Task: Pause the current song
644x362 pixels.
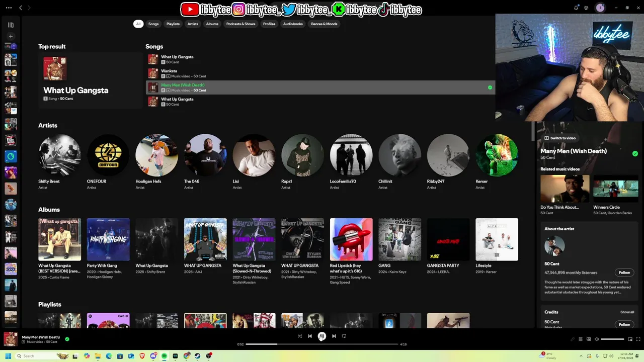Action: pos(322,336)
